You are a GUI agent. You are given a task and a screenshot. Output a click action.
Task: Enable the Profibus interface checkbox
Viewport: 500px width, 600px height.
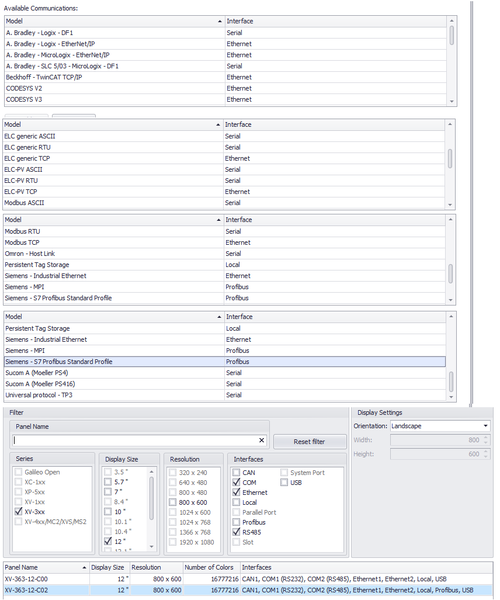pyautogui.click(x=236, y=522)
